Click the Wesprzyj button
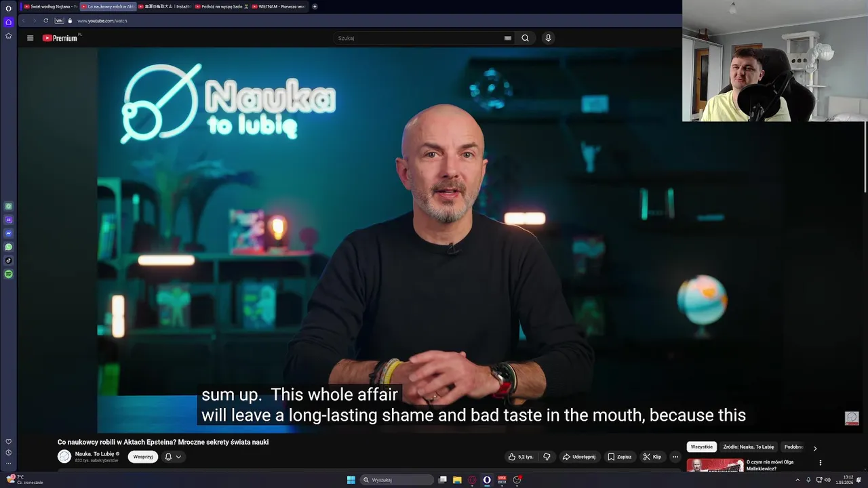The width and height of the screenshot is (868, 488). click(143, 457)
